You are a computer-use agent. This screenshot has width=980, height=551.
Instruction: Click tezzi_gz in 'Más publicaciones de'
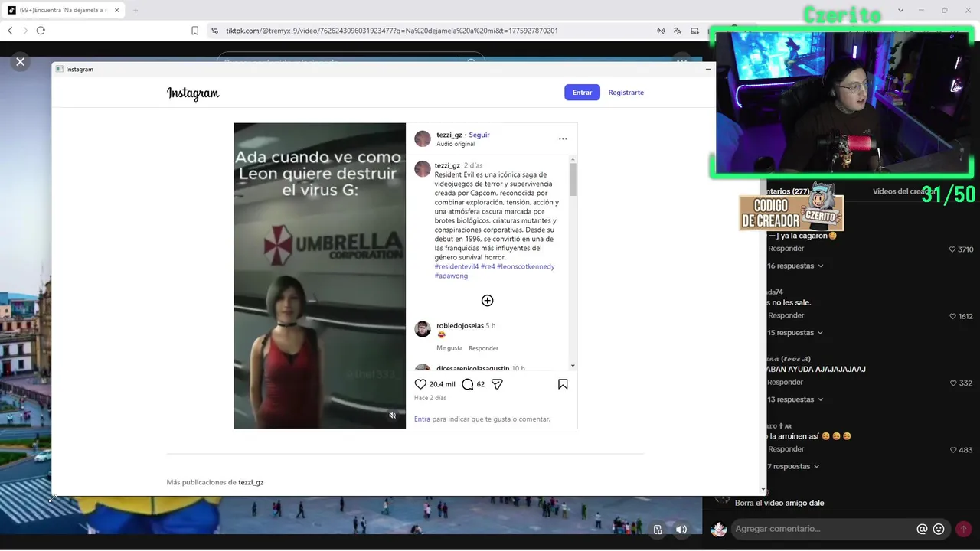pyautogui.click(x=250, y=482)
